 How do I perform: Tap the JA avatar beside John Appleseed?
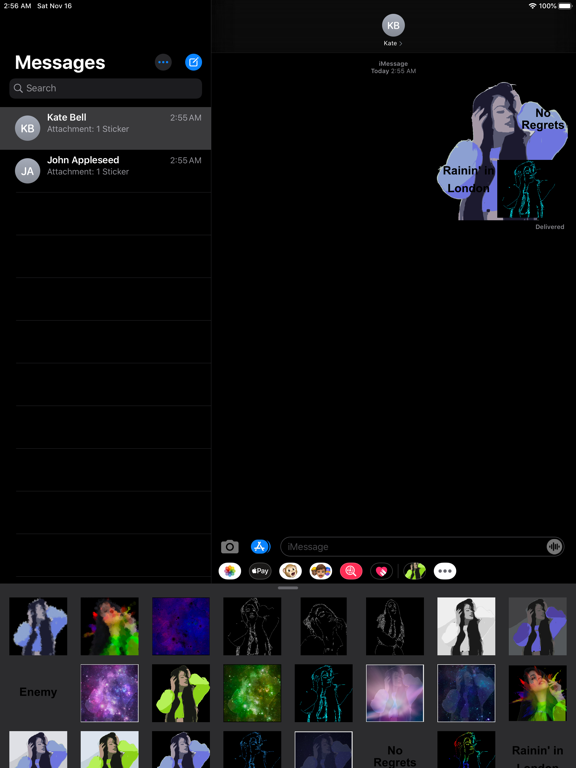coord(27,171)
